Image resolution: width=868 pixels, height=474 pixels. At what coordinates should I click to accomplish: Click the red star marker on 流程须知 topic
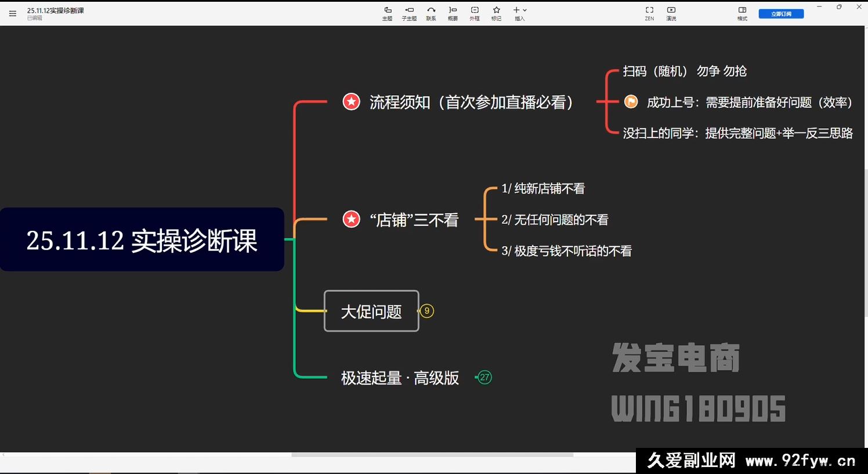coord(351,102)
